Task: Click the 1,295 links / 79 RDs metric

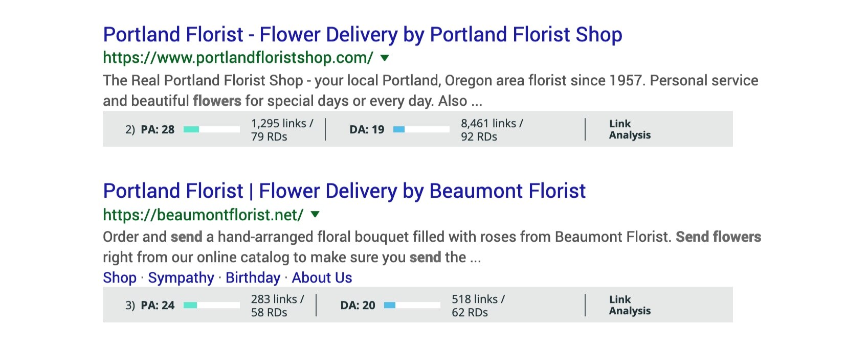Action: 282,130
